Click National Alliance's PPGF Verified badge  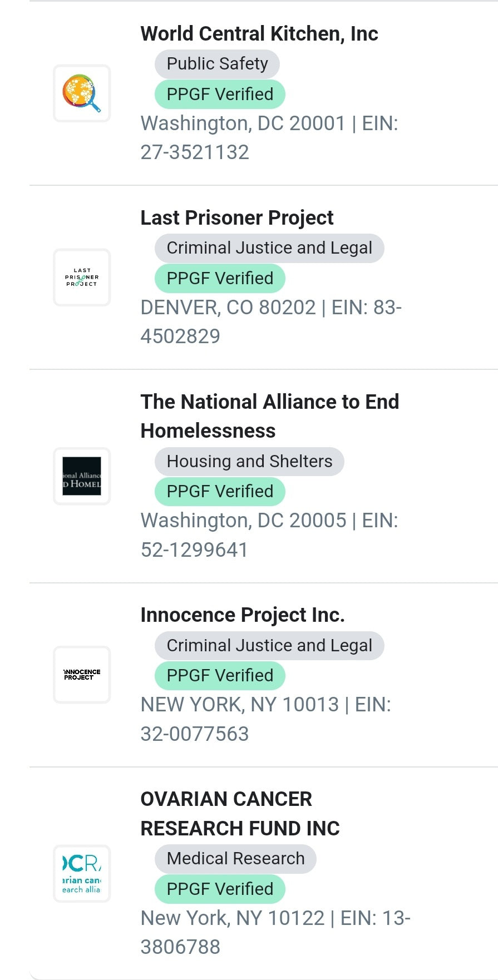220,492
